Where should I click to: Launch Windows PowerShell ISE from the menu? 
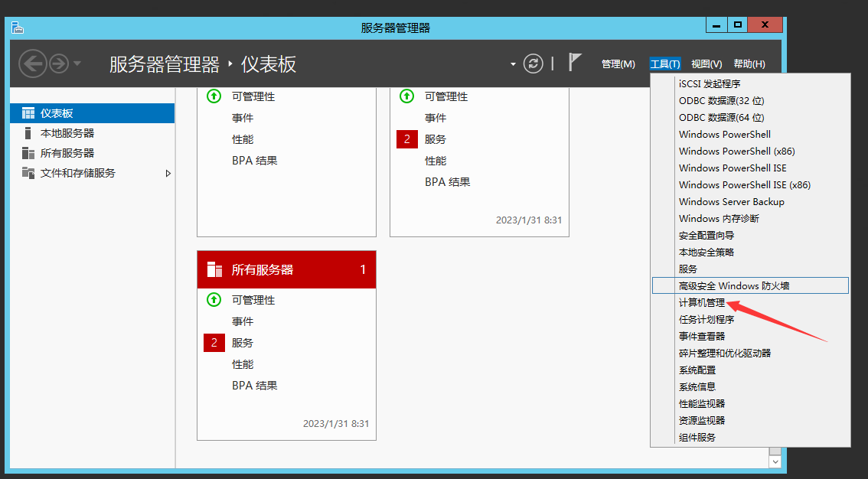[732, 168]
